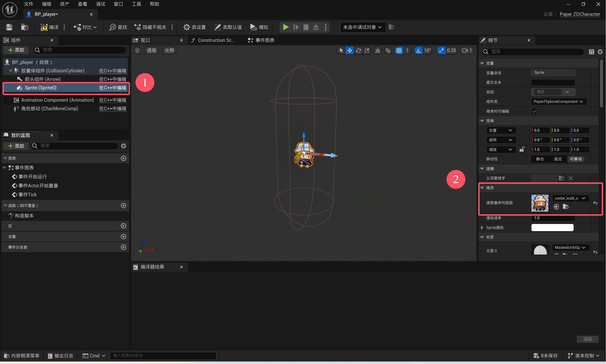
Task: Focus the components search field
Action: [x=80, y=50]
